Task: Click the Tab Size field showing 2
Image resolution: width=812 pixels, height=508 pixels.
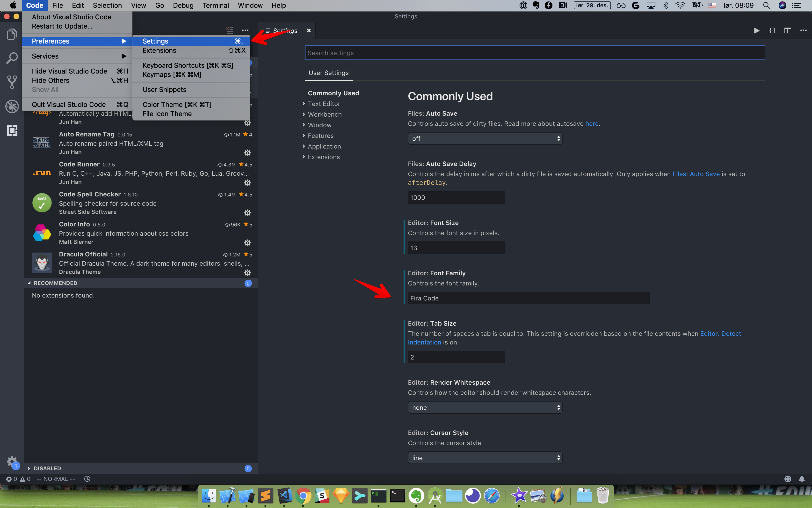Action: pyautogui.click(x=456, y=357)
